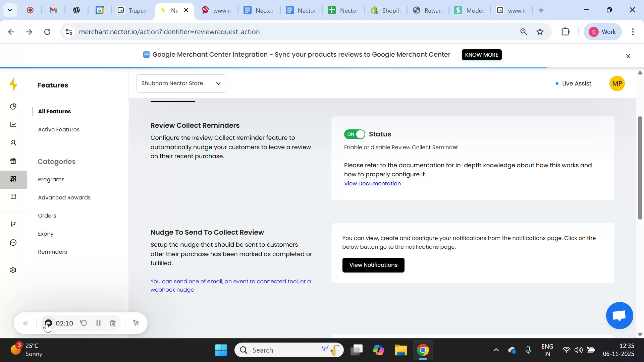Image resolution: width=644 pixels, height=362 pixels.
Task: Open the Shubham Nector Store dropdown
Action: pos(181,83)
